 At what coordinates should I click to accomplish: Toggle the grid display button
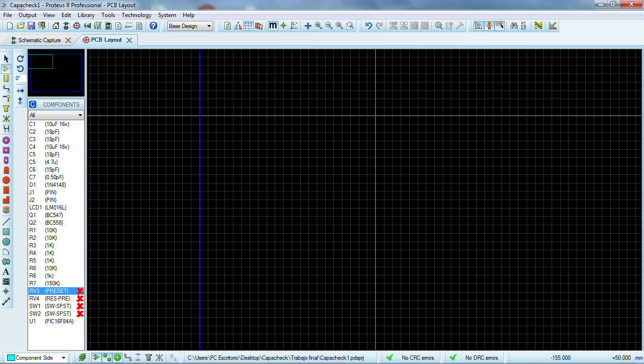249,26
